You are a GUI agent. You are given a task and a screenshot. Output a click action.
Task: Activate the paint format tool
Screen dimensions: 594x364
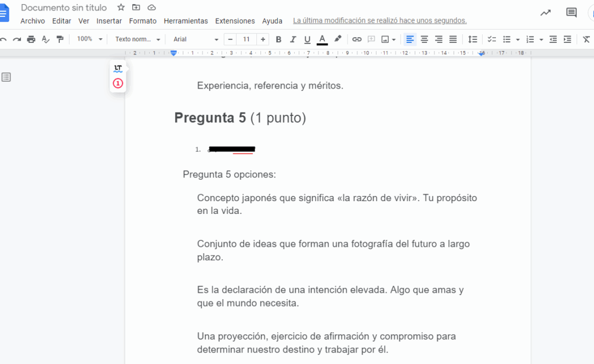tap(60, 39)
